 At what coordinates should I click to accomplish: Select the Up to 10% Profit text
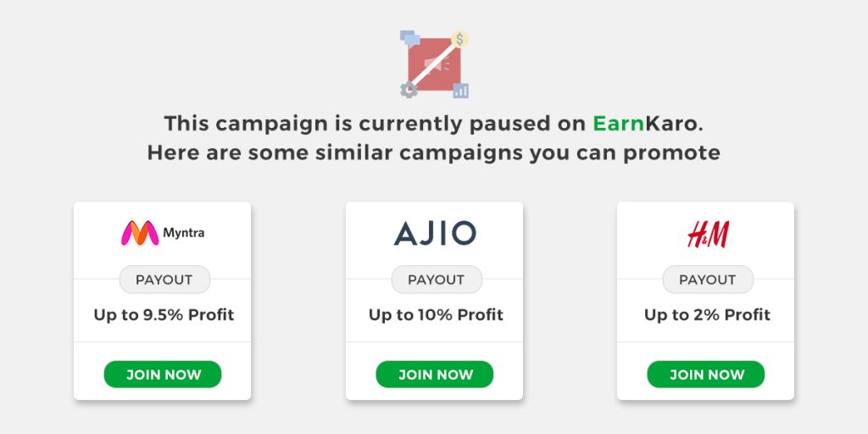(436, 315)
